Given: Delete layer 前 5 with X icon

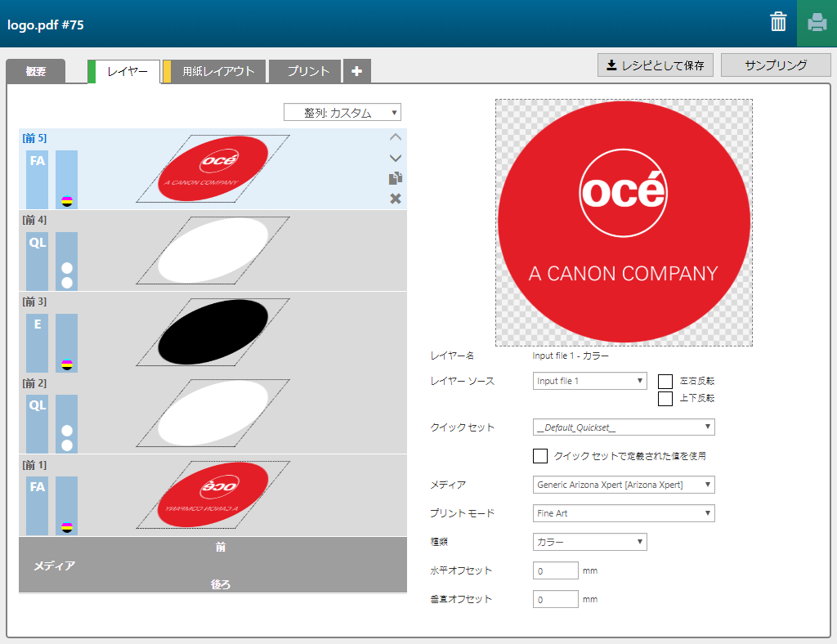Looking at the screenshot, I should click(x=395, y=199).
